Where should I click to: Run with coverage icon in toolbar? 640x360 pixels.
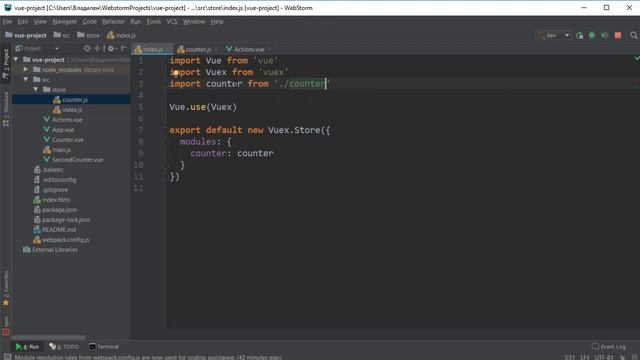click(x=604, y=36)
